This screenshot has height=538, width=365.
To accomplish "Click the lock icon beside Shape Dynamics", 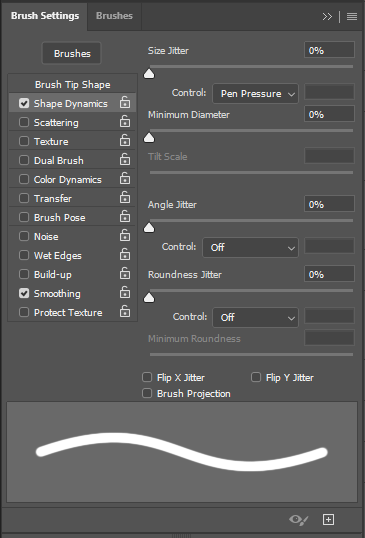I will click(x=125, y=103).
